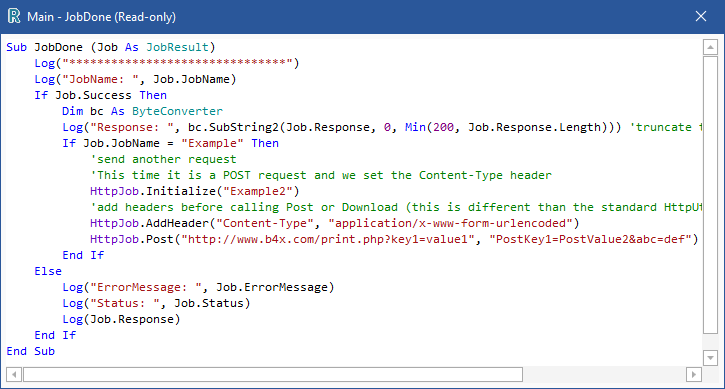Click the b4x.com print.php URL string
725x389 pixels.
(x=328, y=239)
